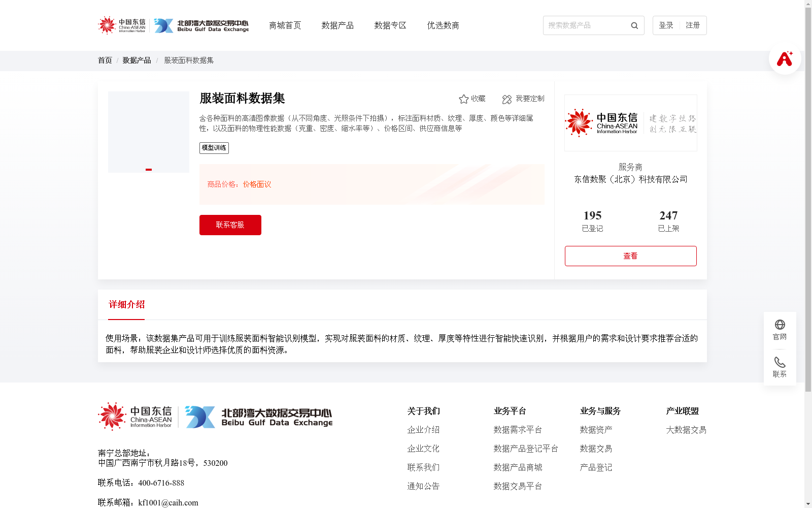812x508 pixels.
Task: Open the 数据专区 navigation menu
Action: [x=390, y=25]
